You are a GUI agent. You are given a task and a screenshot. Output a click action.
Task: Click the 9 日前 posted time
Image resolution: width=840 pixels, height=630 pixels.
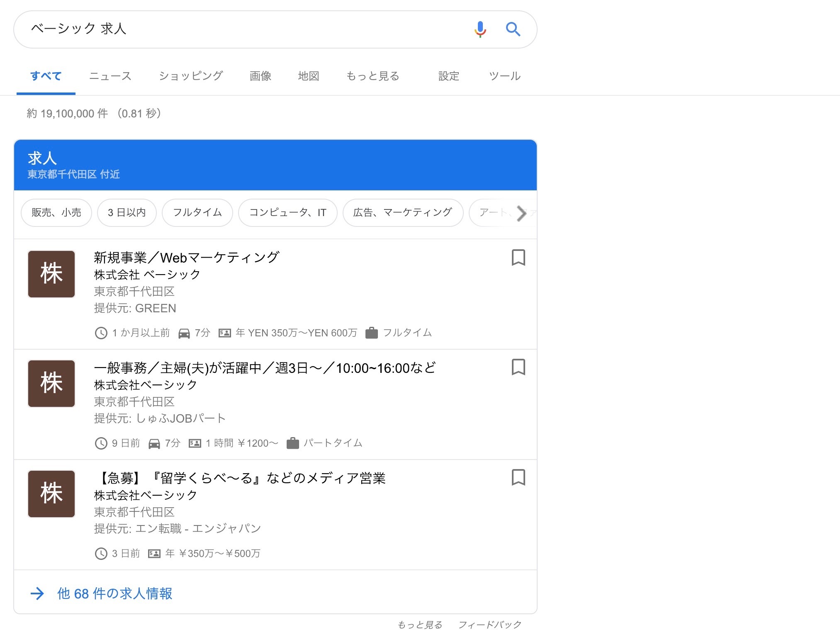point(126,443)
